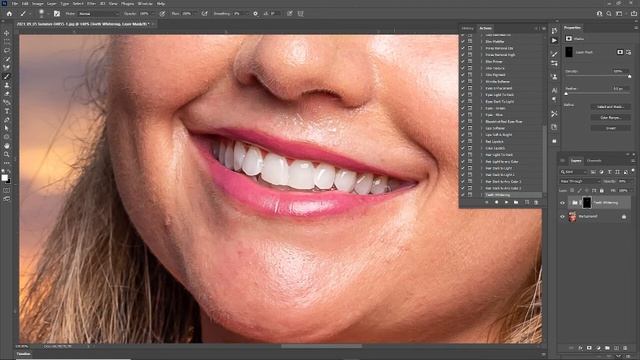Switch to the History tab
Image resolution: width=640 pixels, height=360 pixels.
coord(468,28)
